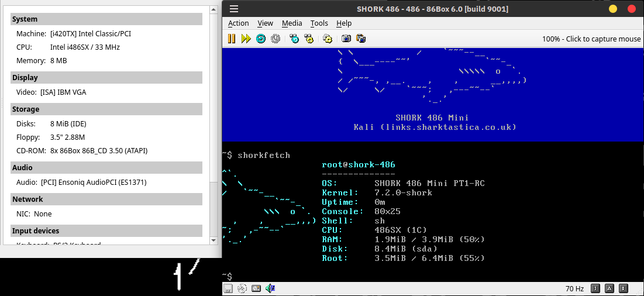
Task: Click the 'root@shork-486' hostname line
Action: point(359,165)
